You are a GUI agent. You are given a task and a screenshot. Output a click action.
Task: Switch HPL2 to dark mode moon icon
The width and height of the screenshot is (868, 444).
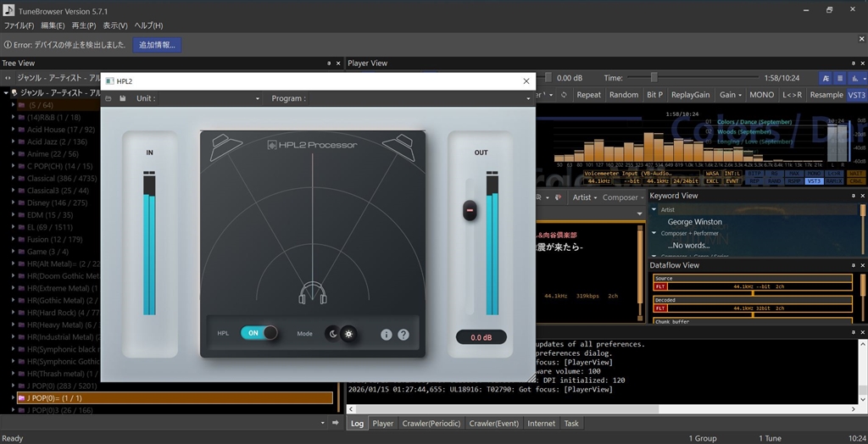click(x=331, y=334)
